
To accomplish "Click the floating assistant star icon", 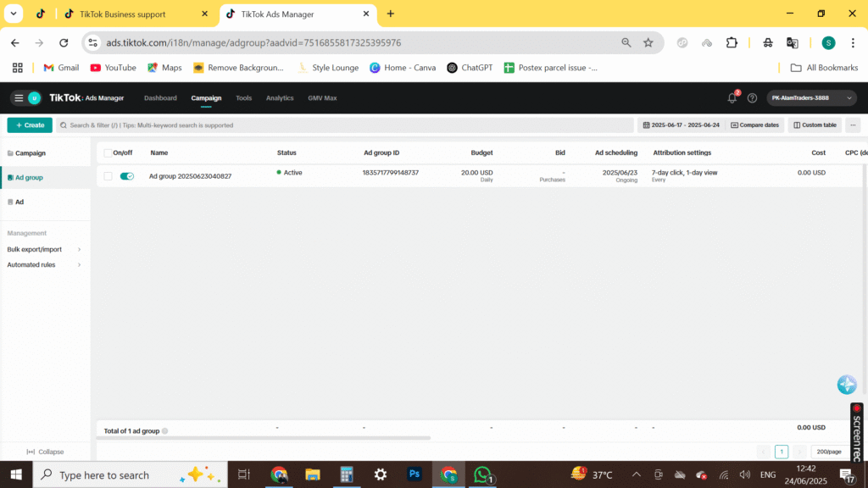I will coord(846,385).
